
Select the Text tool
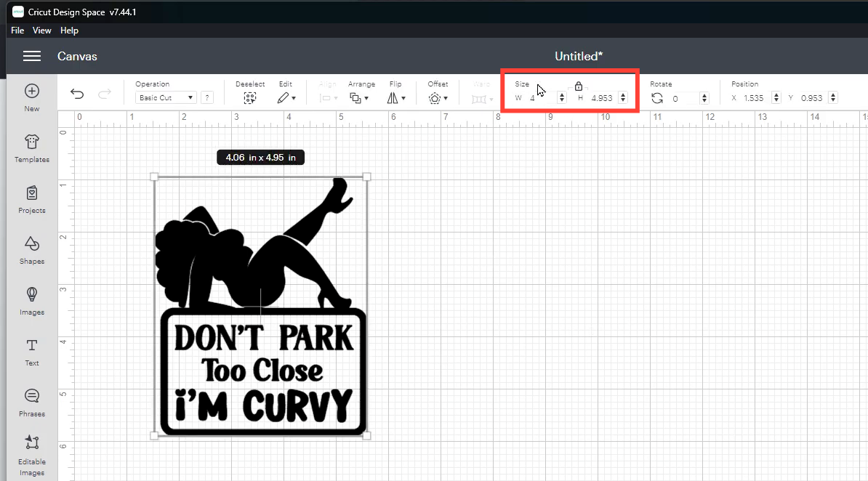(31, 346)
